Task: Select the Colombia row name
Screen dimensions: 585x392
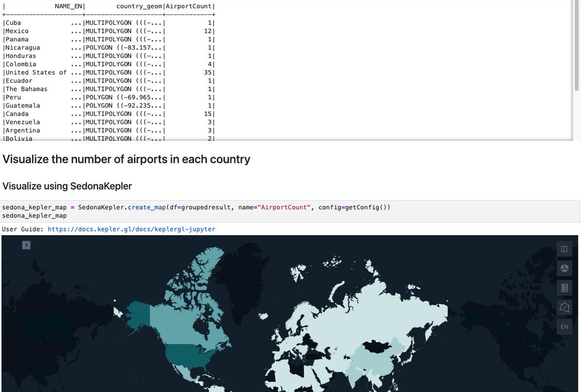Action: point(21,64)
